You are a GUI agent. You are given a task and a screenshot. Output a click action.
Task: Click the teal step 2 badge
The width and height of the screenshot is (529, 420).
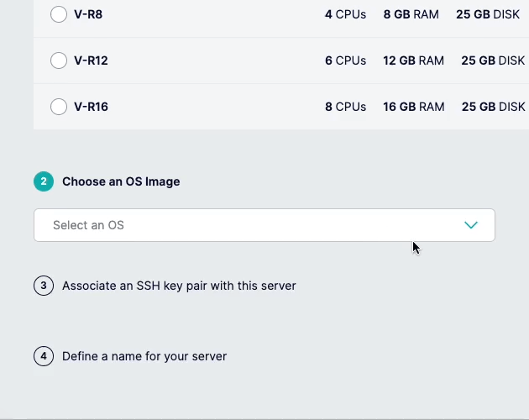pos(44,181)
